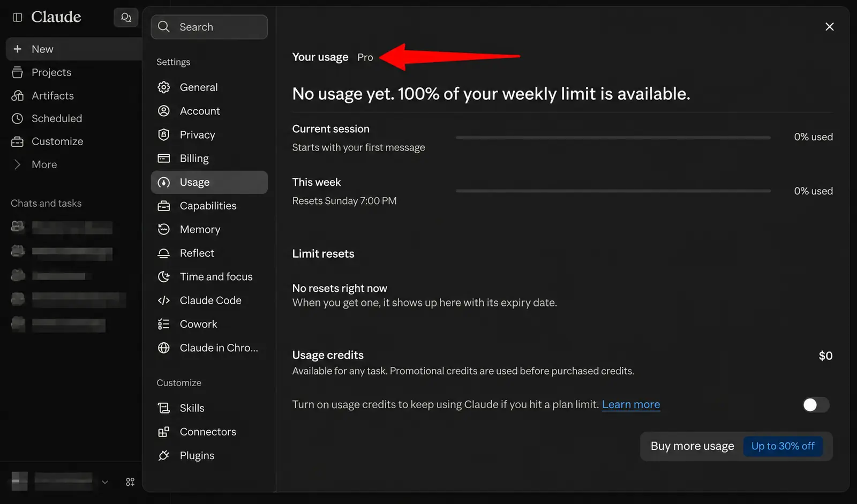Open Billing settings
Image resolution: width=857 pixels, height=504 pixels.
[209, 159]
